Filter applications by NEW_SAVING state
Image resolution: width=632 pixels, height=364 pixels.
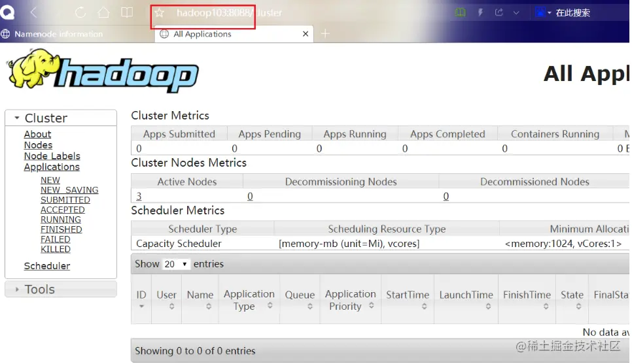pyautogui.click(x=69, y=190)
